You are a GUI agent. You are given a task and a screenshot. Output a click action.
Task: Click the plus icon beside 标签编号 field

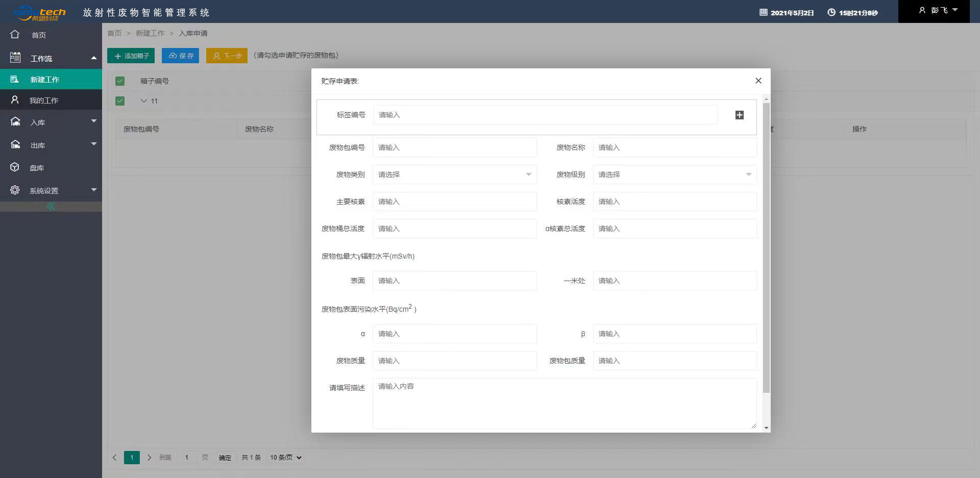pyautogui.click(x=739, y=115)
